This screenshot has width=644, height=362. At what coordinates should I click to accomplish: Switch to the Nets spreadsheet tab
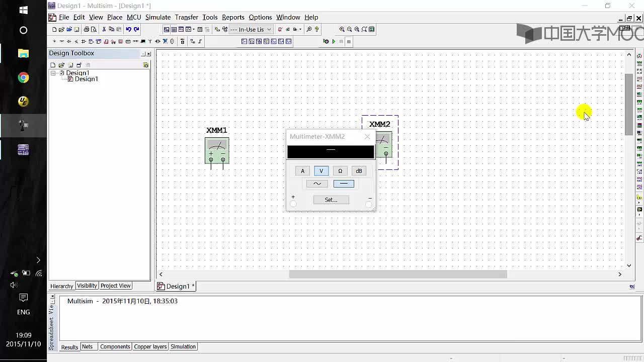coord(87,346)
